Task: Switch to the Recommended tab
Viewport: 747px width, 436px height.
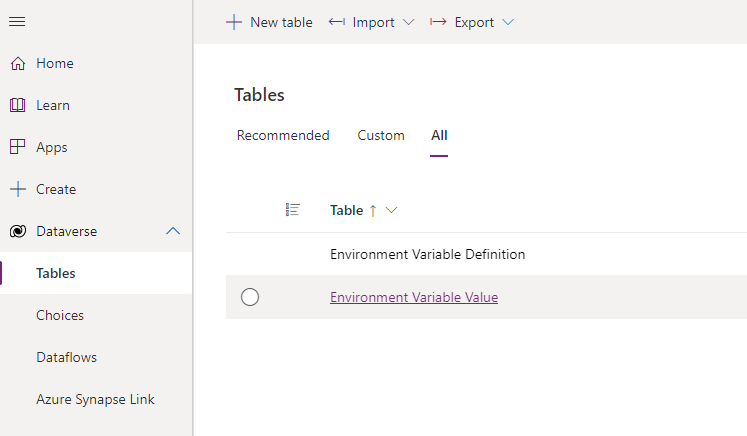Action: pyautogui.click(x=283, y=135)
